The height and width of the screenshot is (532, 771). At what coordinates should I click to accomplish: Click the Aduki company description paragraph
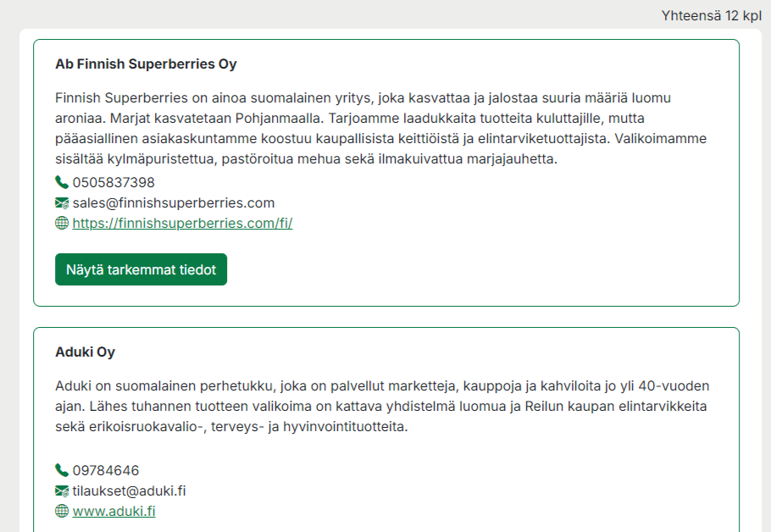coord(382,406)
